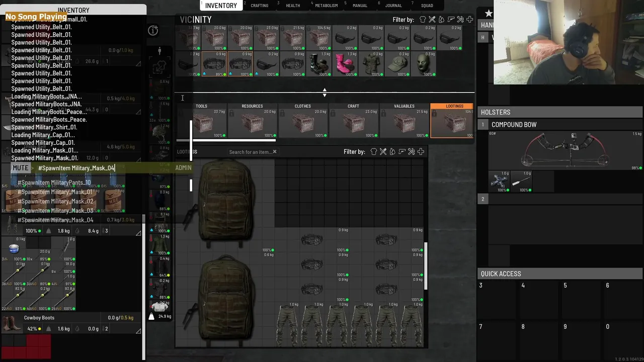The height and width of the screenshot is (362, 644).
Task: Click the star icon at top right
Action: pos(489,13)
